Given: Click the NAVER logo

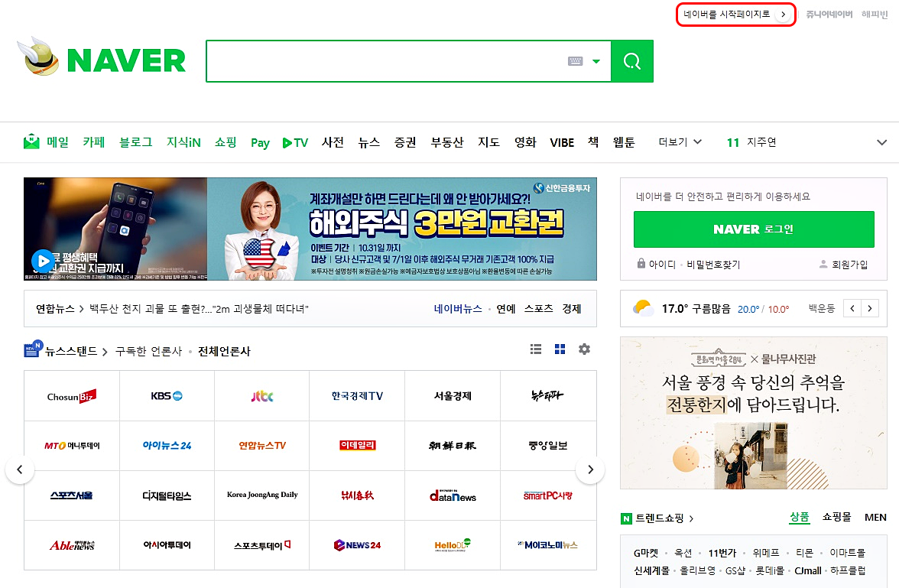Looking at the screenshot, I should [127, 60].
